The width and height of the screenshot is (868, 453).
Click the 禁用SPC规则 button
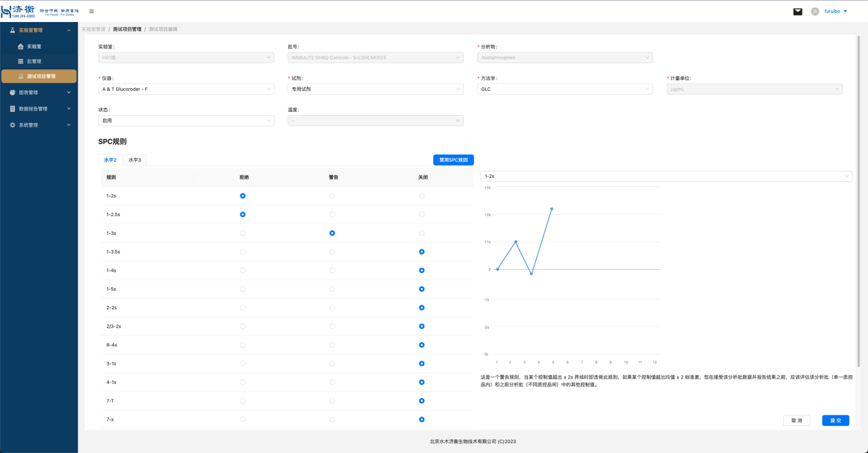[453, 160]
